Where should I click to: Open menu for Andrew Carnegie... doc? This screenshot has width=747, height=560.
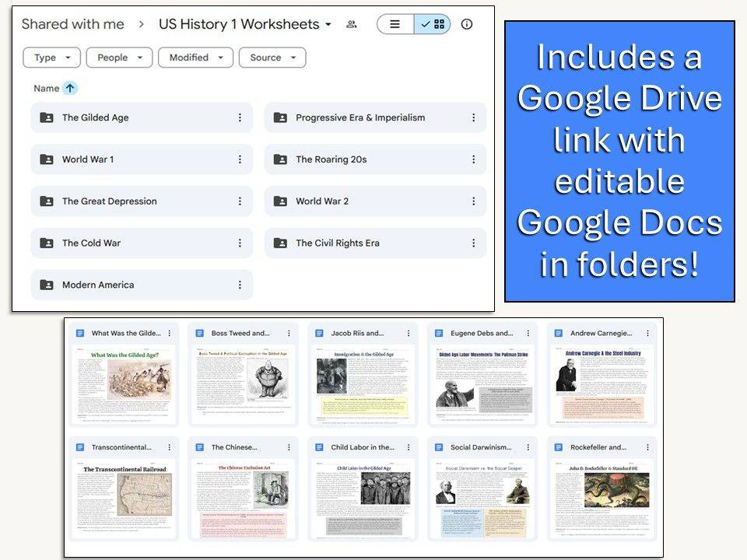(647, 334)
